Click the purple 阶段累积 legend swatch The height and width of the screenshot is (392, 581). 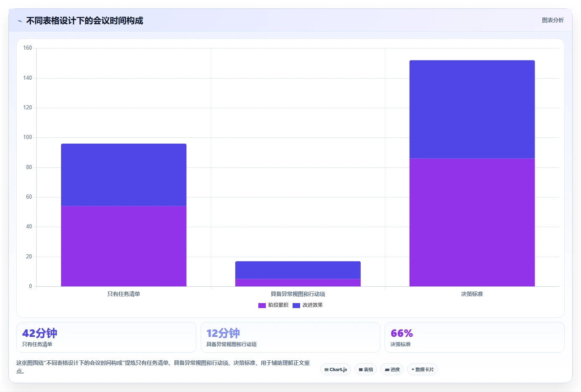click(x=262, y=306)
